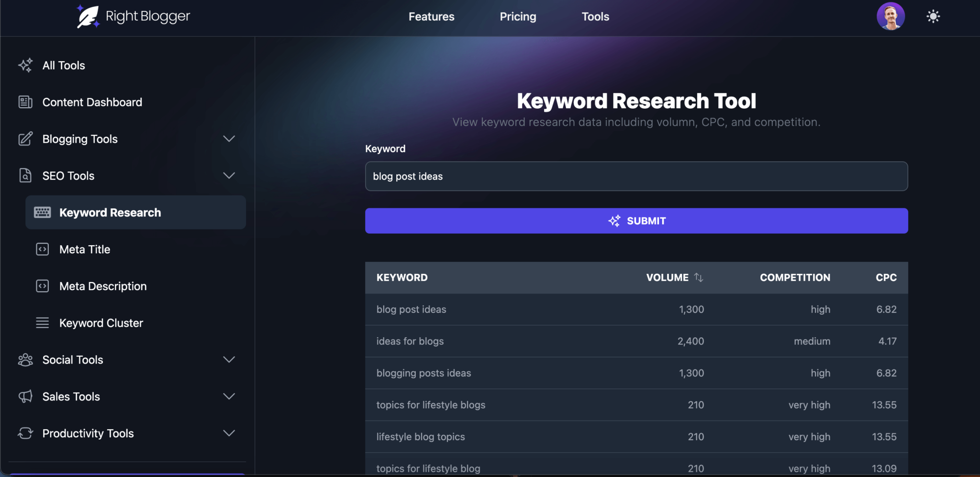Go to Content Dashboard
Screen dimensions: 980x477
point(92,102)
